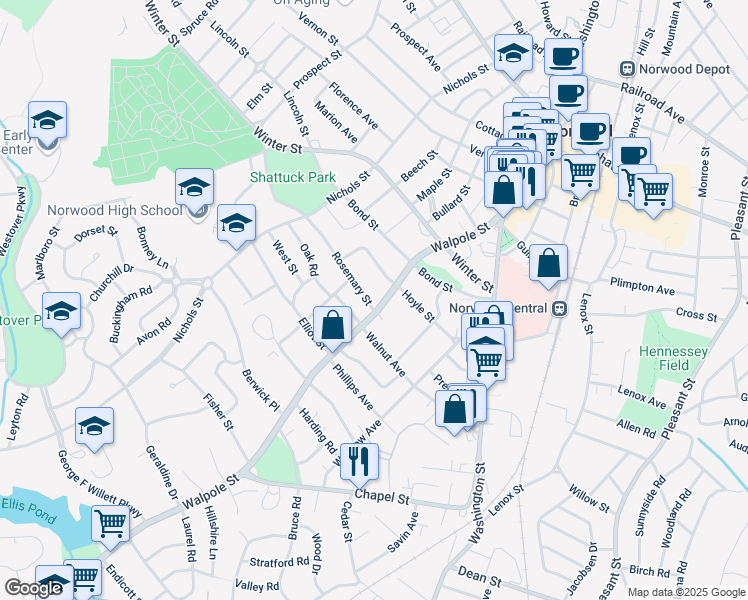Select the Shattuck Park label
The width and height of the screenshot is (748, 600).
pos(293,177)
